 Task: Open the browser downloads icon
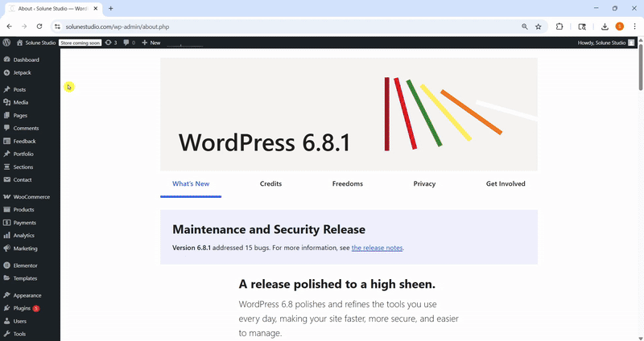[605, 27]
